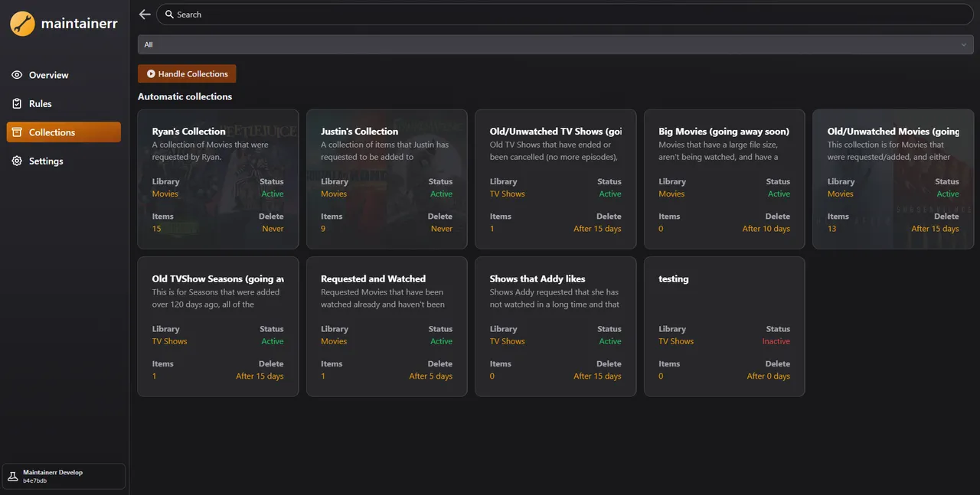Toggle Ryan's Collection Active status

(x=272, y=194)
